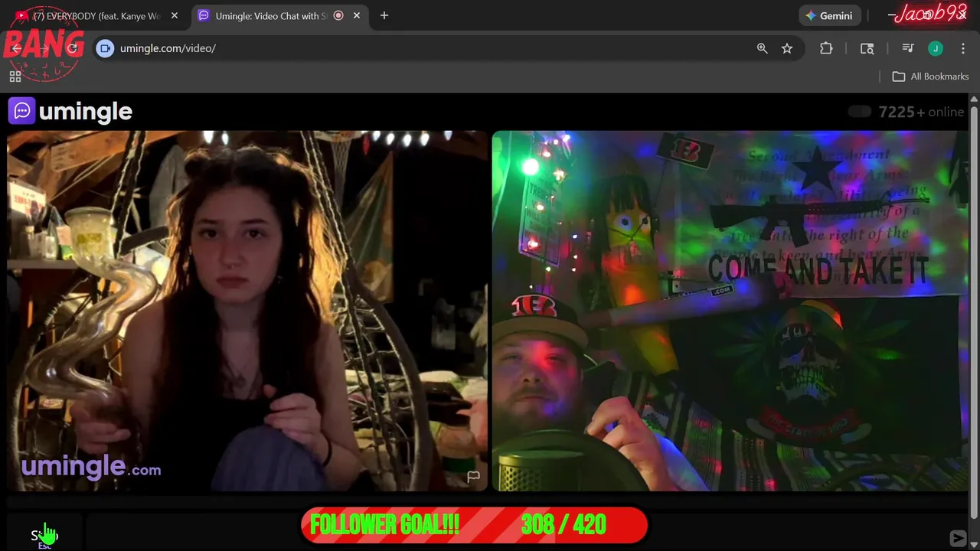Open the Extensions puzzle icon
This screenshot has width=980, height=551.
tap(826, 48)
